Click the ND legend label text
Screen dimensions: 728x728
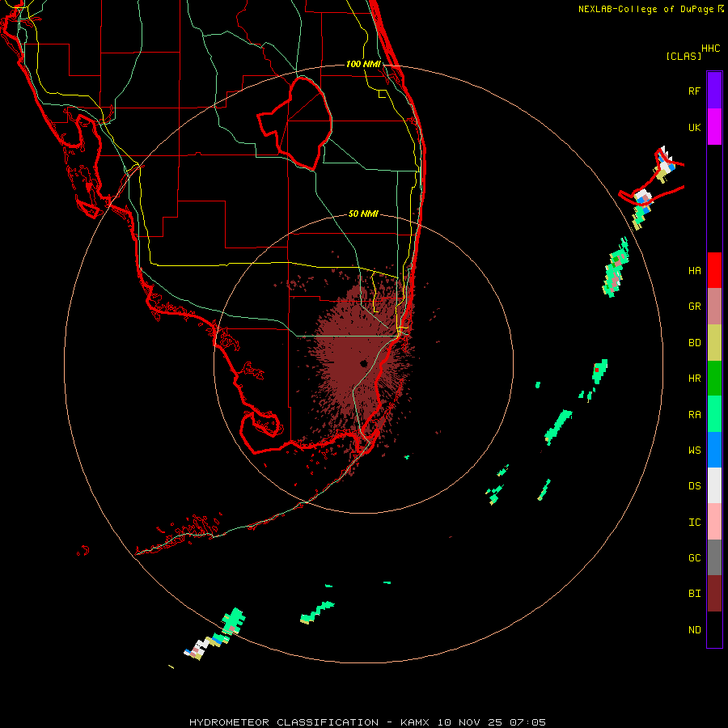pos(694,629)
